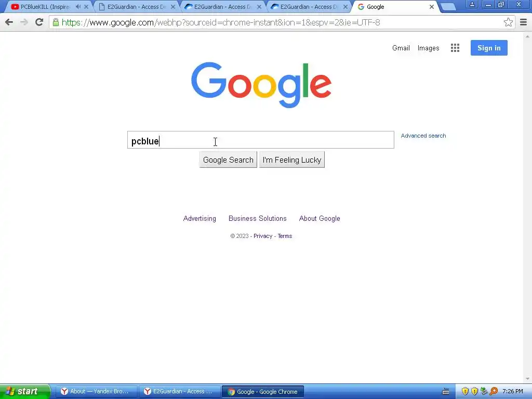This screenshot has height=399, width=532.
Task: Open the Windows start menu
Action: point(25,392)
